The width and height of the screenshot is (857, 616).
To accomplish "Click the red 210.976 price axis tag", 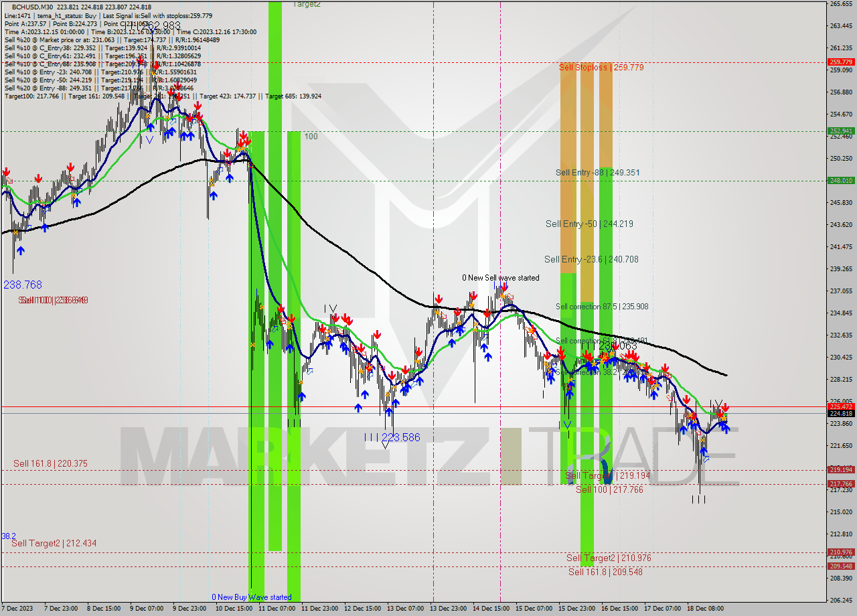I will 841,552.
